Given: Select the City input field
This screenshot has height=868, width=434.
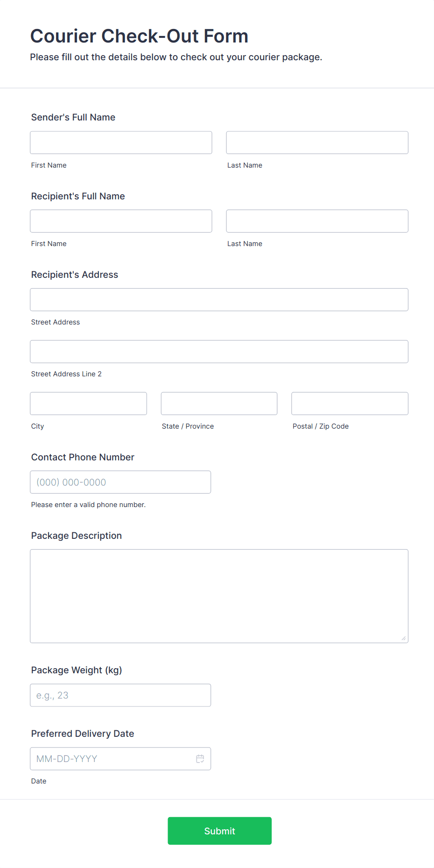Looking at the screenshot, I should [x=88, y=403].
